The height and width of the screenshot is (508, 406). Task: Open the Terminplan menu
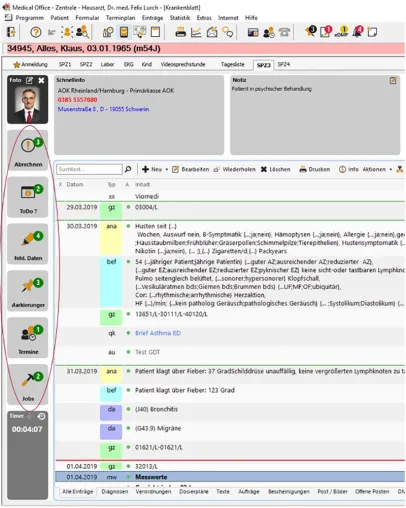120,18
